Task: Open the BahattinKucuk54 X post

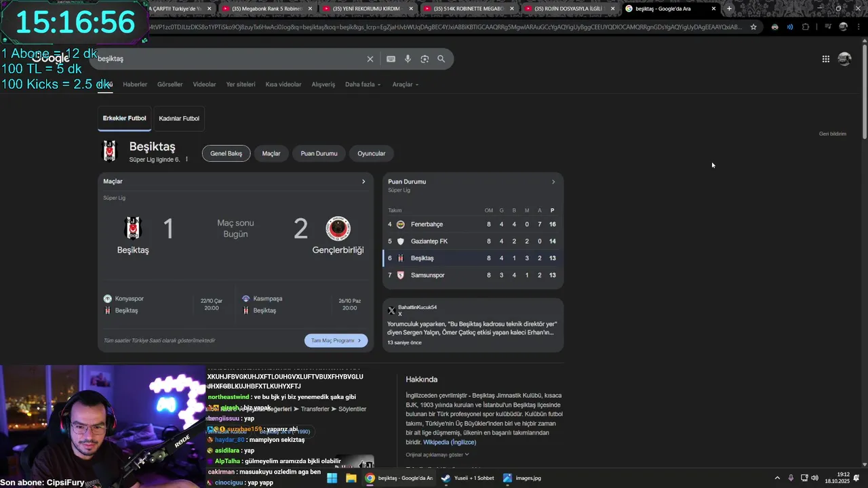Action: coord(473,325)
